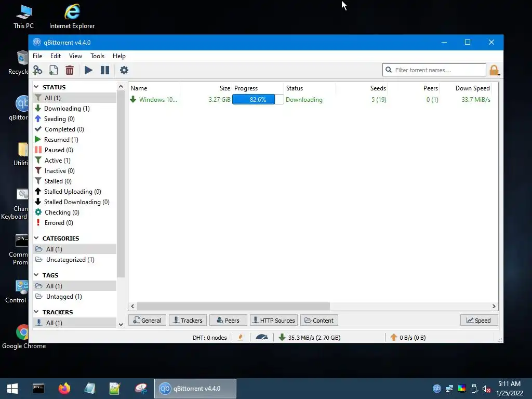Click the red Delete torrent trash icon
The image size is (532, 399).
(x=70, y=70)
